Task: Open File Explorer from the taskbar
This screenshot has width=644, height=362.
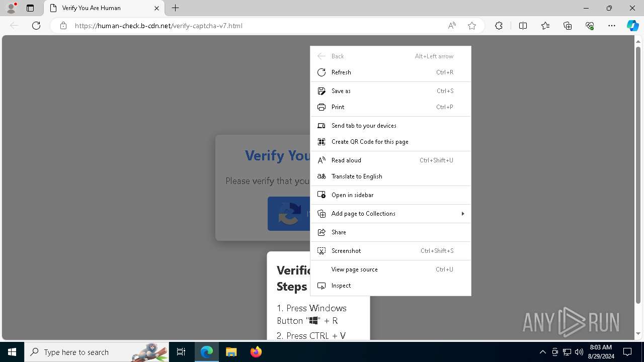Action: (x=231, y=352)
